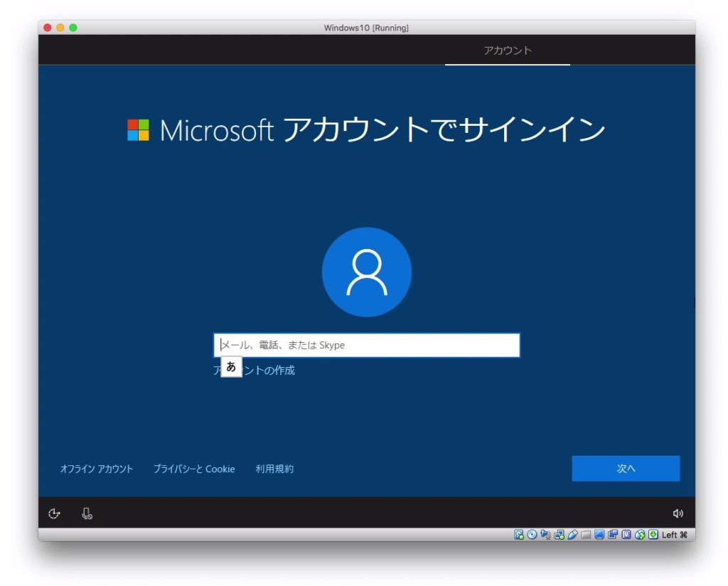Click the volume speaker icon
728x586 pixels.
pos(678,513)
